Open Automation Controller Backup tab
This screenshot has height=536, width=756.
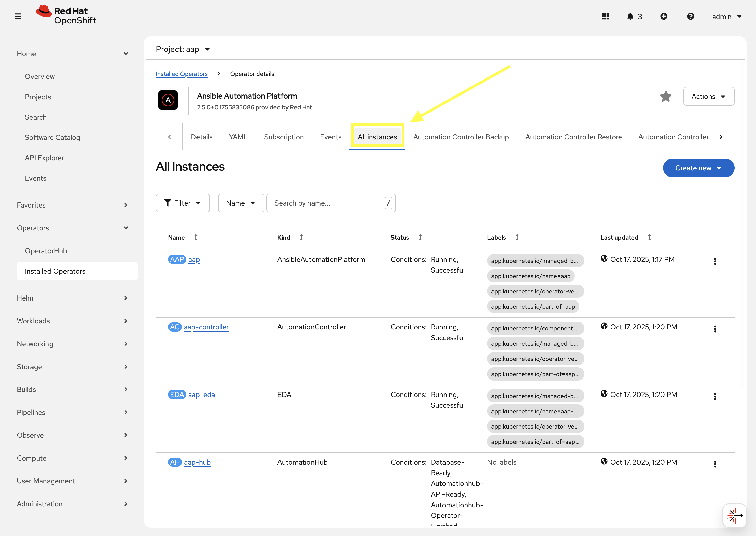coord(461,137)
